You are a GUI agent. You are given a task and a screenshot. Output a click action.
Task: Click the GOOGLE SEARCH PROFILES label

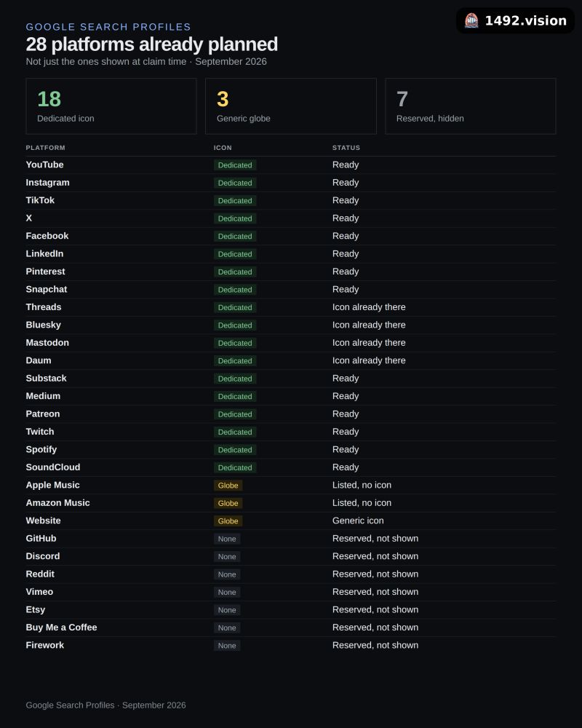point(108,27)
